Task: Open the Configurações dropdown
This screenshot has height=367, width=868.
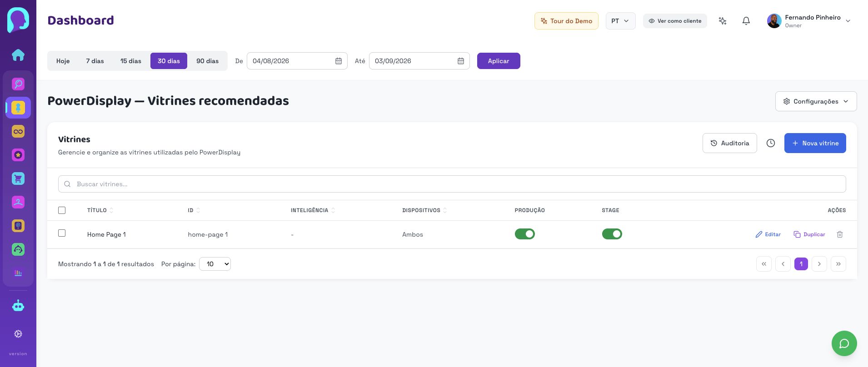Action: (816, 101)
